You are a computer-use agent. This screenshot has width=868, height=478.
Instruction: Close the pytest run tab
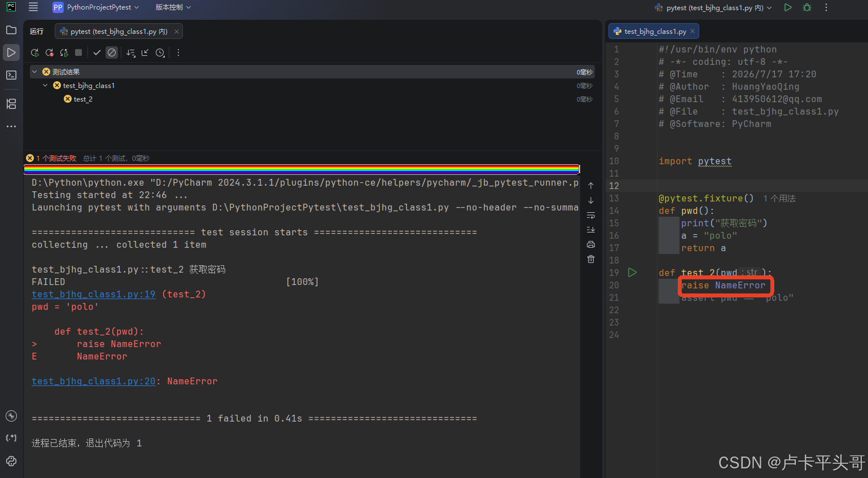point(177,32)
